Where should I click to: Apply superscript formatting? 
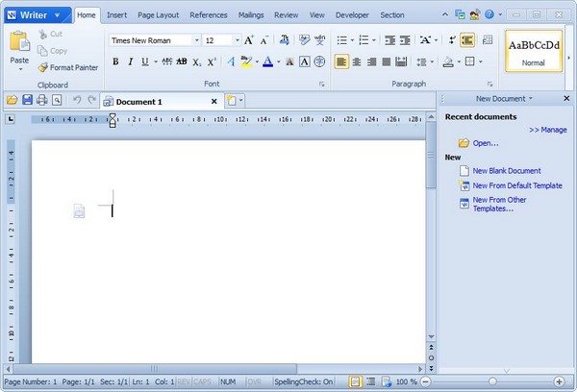click(212, 61)
